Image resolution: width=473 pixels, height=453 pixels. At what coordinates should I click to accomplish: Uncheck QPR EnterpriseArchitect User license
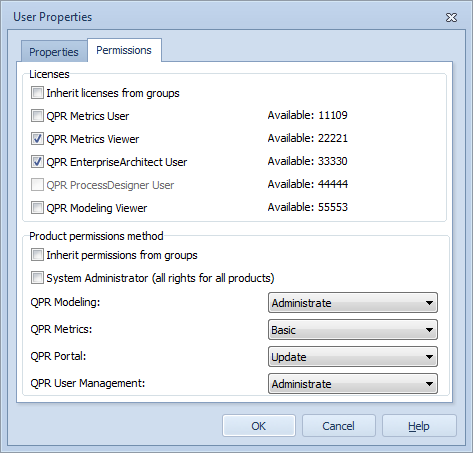[x=37, y=162]
